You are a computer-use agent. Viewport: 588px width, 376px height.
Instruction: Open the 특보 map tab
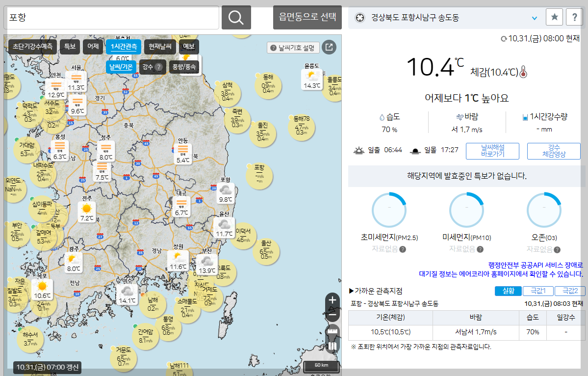point(70,47)
